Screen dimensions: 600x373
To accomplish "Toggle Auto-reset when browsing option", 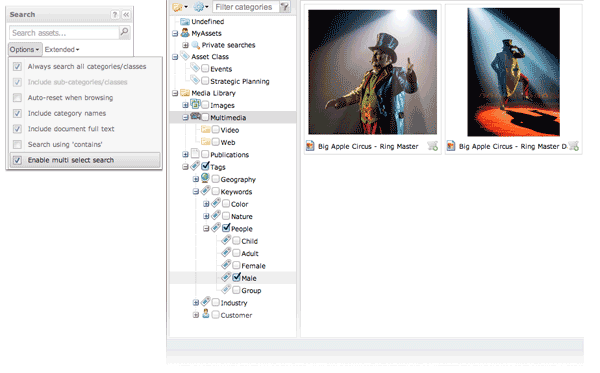I will 17,98.
